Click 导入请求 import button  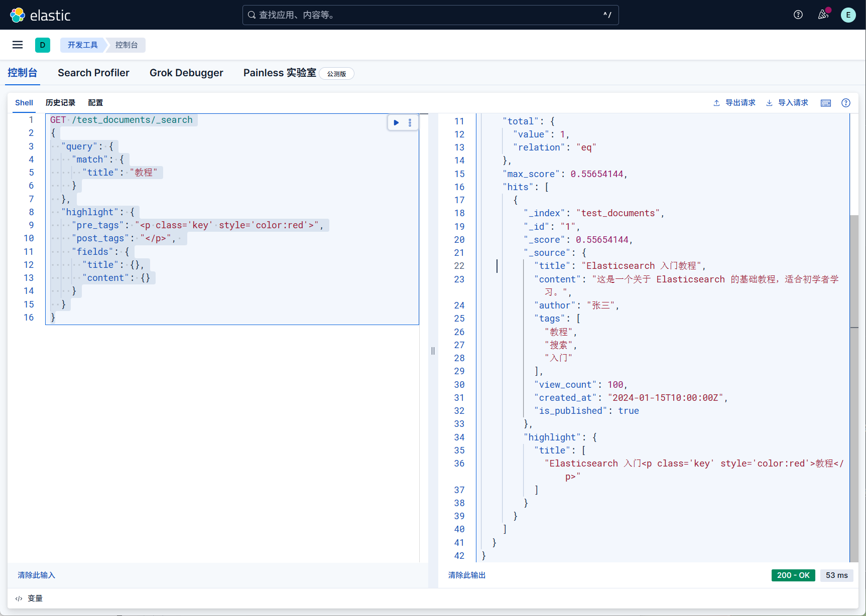click(787, 103)
